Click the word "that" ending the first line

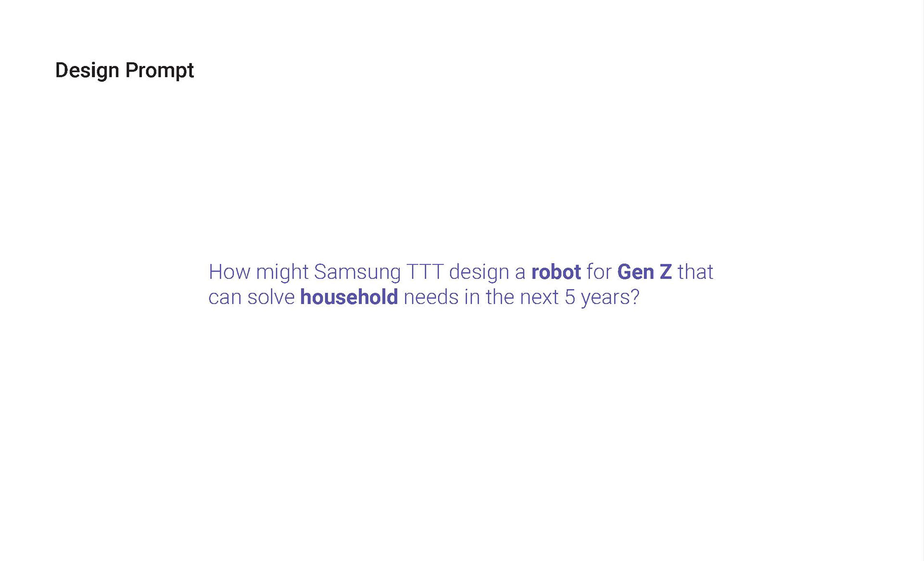tap(695, 272)
